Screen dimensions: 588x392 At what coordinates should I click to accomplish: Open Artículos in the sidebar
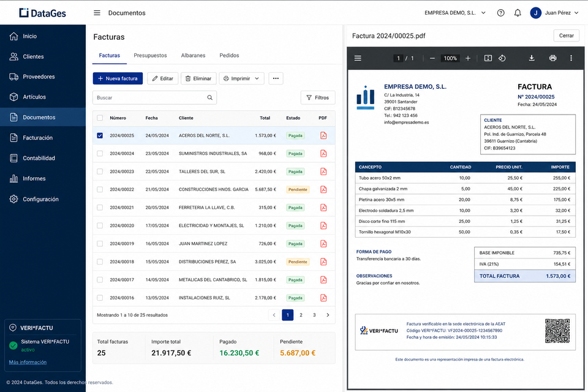coord(43,97)
